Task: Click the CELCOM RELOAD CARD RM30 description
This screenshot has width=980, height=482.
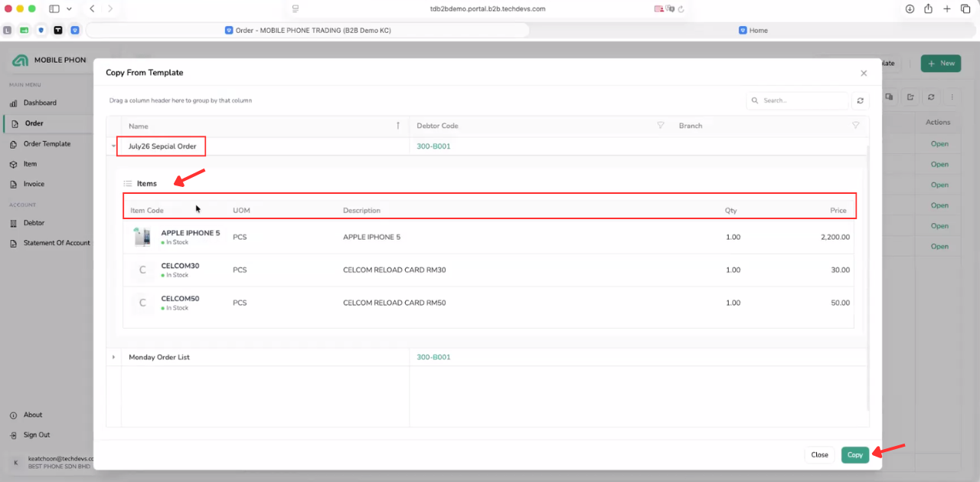Action: 394,270
